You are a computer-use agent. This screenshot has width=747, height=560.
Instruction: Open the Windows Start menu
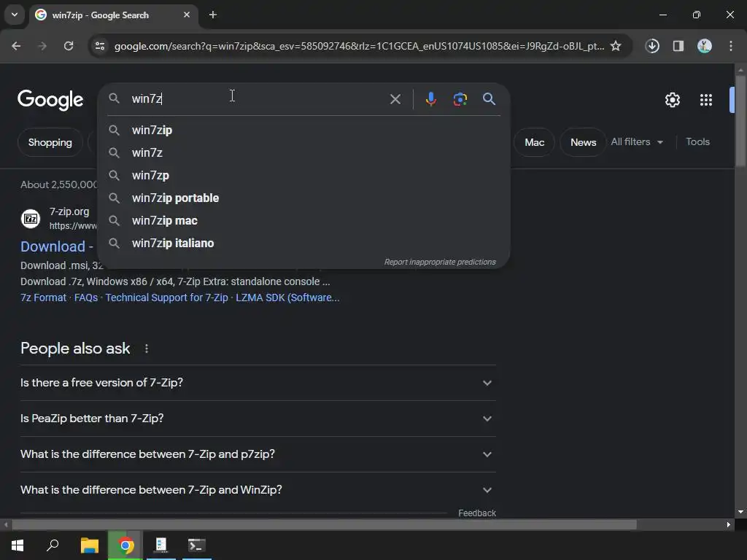tap(18, 545)
